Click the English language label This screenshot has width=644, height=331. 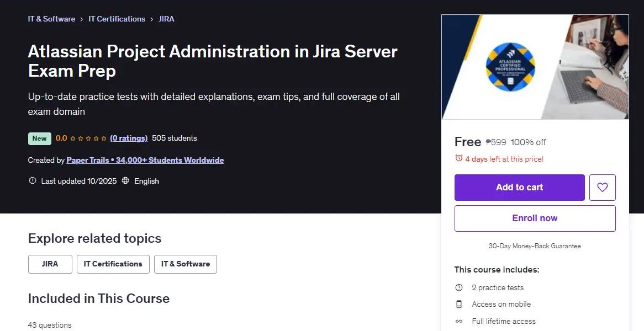tap(146, 181)
